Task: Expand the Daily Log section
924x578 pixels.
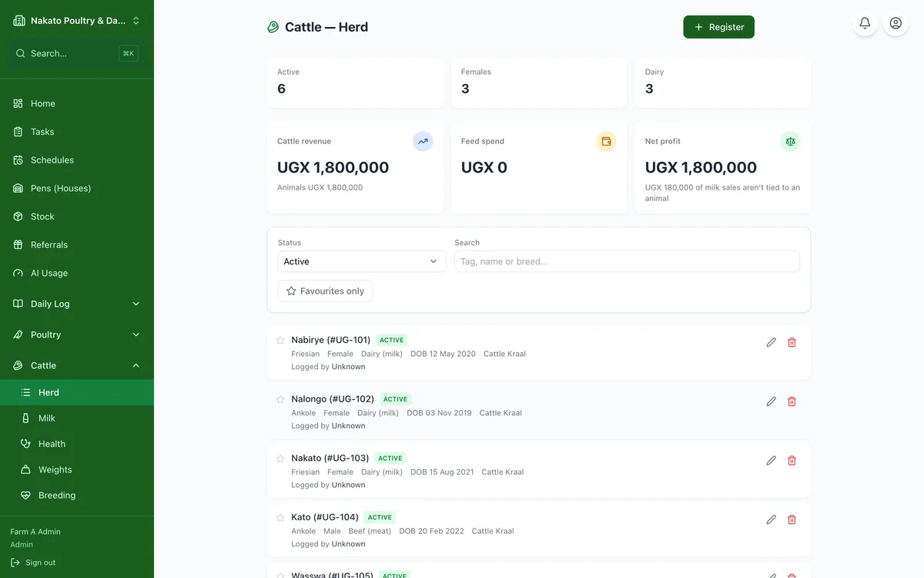Action: 77,304
